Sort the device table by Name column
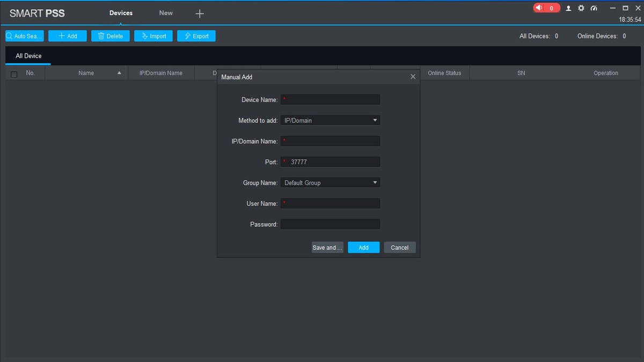 pyautogui.click(x=86, y=73)
